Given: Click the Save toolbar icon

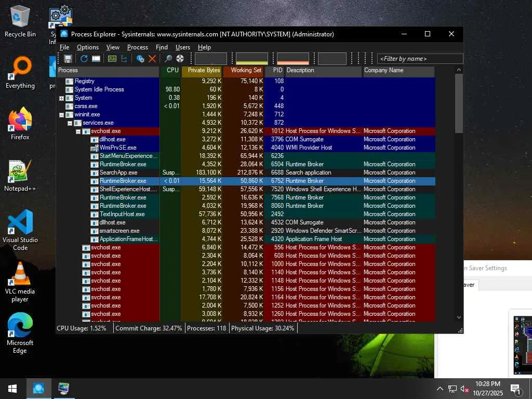Looking at the screenshot, I should click(x=68, y=59).
